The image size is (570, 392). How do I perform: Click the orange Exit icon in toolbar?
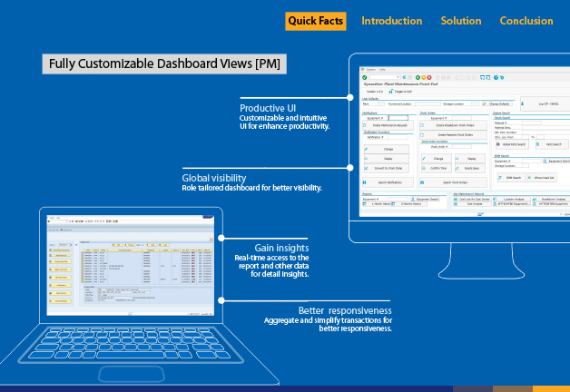pyautogui.click(x=423, y=78)
